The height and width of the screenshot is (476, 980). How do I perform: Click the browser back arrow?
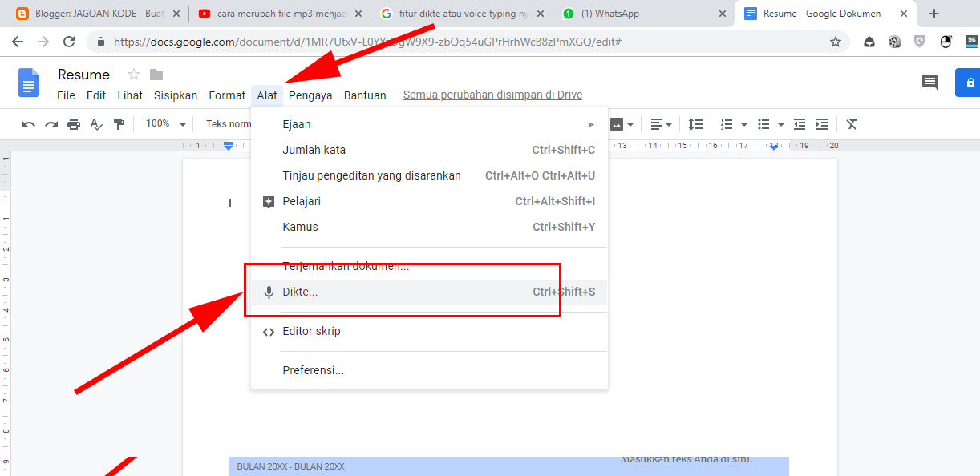coord(18,42)
